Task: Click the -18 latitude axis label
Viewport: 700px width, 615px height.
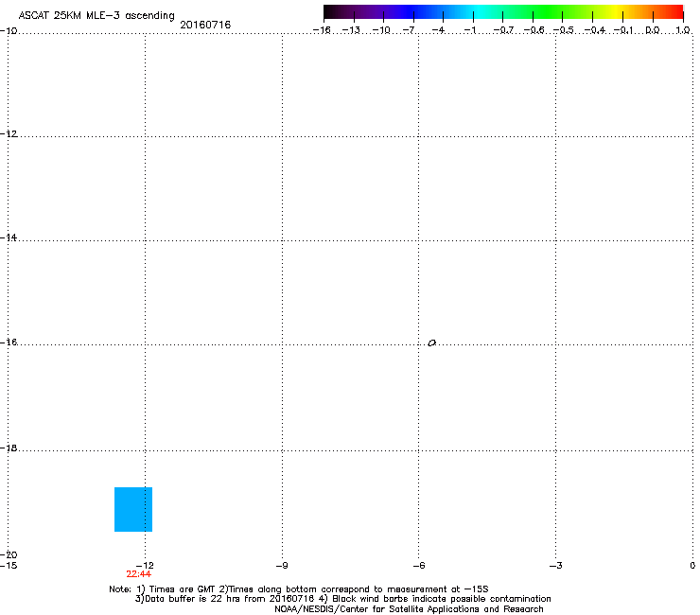Action: point(9,448)
